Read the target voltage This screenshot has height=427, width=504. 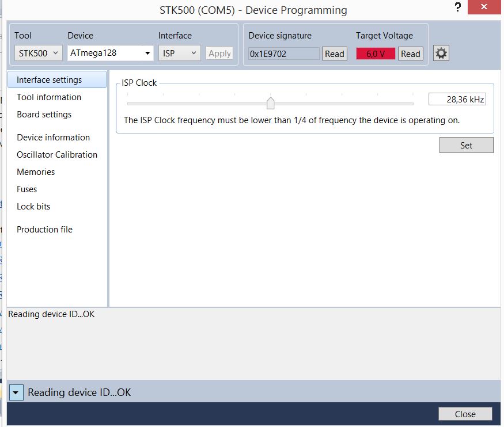click(410, 54)
